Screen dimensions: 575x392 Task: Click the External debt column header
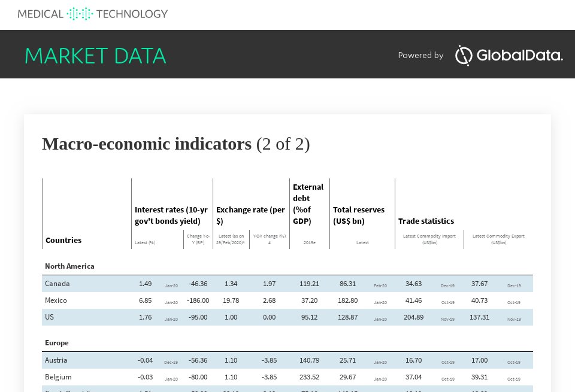click(x=308, y=203)
